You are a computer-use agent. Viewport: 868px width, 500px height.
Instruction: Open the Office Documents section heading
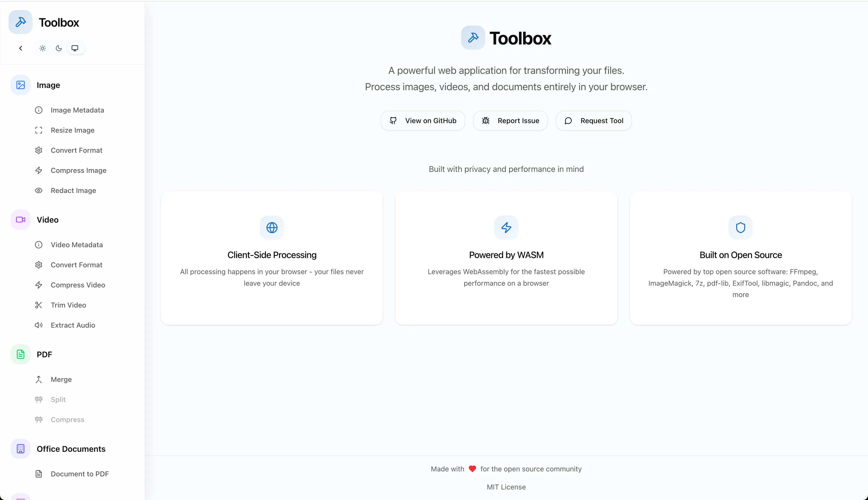pyautogui.click(x=71, y=449)
